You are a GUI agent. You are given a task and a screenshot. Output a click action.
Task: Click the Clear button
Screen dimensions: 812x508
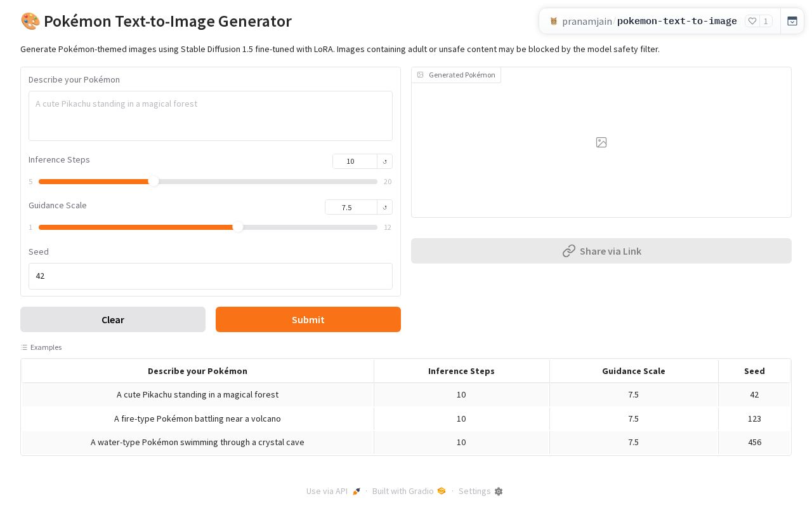(113, 319)
